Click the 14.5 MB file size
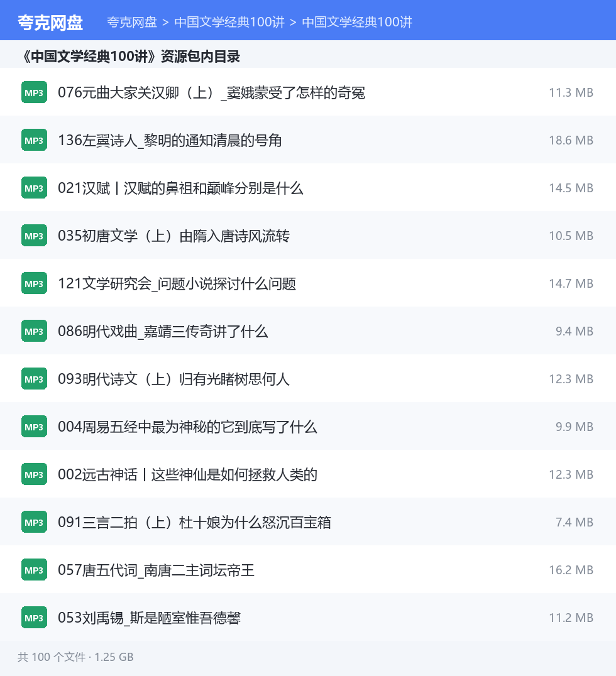Screen dimensions: 616x676 point(571,188)
